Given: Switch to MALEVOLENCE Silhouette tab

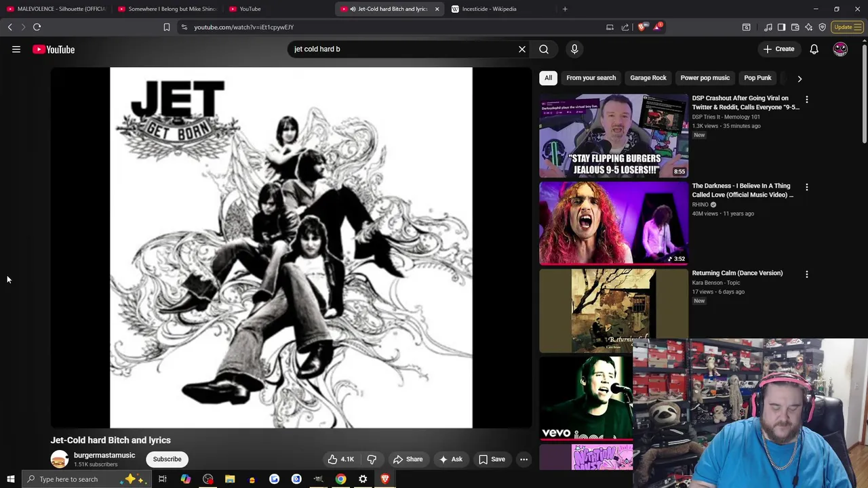Looking at the screenshot, I should click(x=56, y=9).
